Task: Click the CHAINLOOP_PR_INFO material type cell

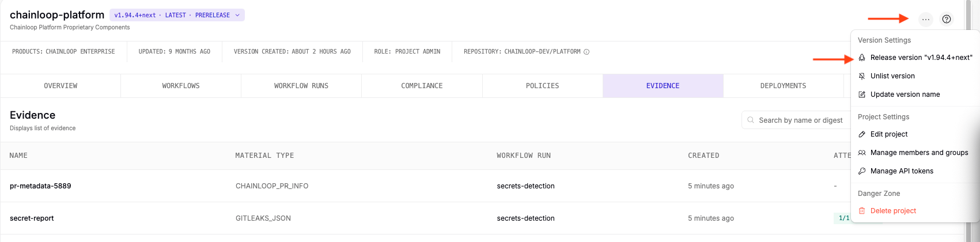Action: 272,186
